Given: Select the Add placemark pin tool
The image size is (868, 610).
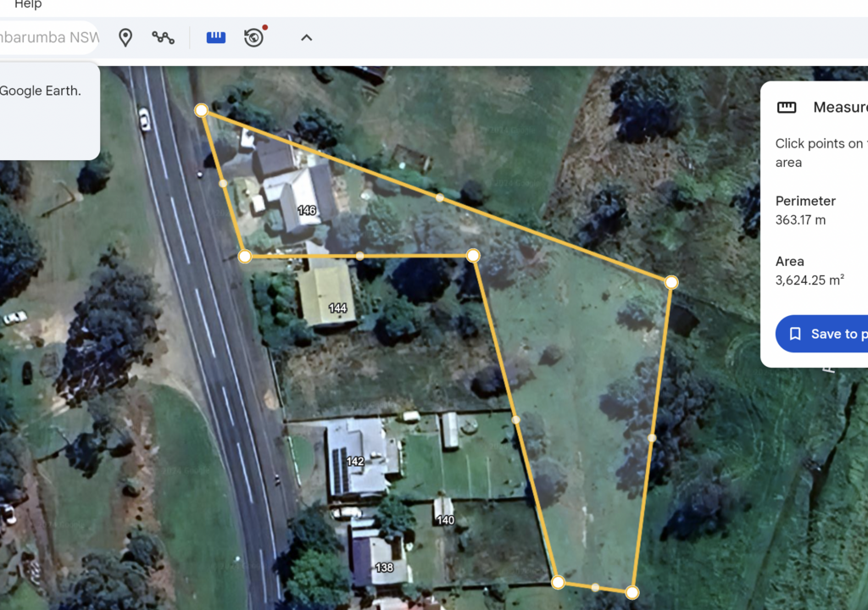Looking at the screenshot, I should coord(125,37).
